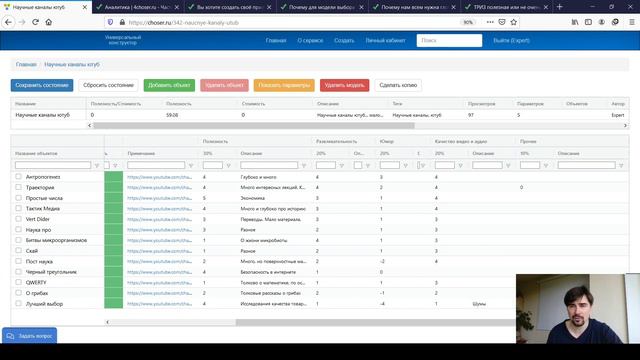640x360 pixels.
Task: Select the 'Тактик Медиа' row checkbox
Action: coord(18,208)
